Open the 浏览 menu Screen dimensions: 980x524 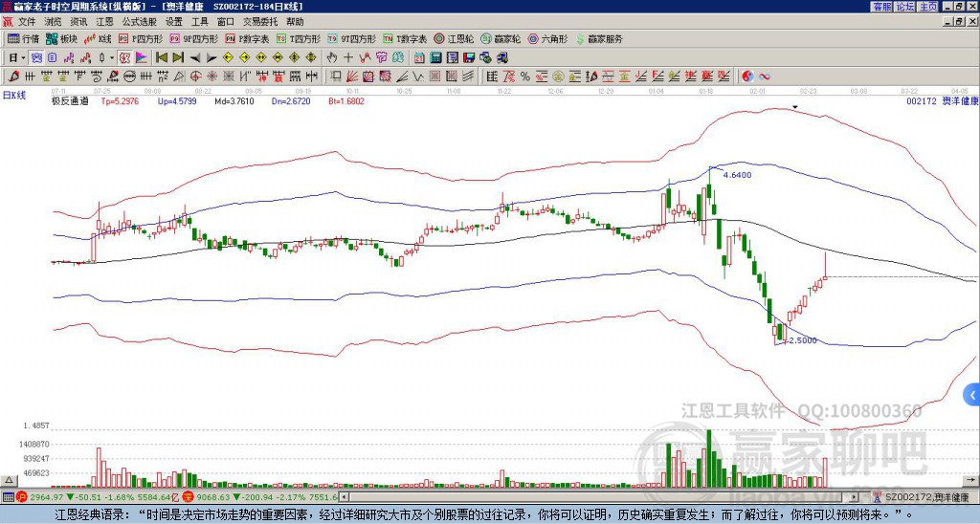click(x=53, y=22)
